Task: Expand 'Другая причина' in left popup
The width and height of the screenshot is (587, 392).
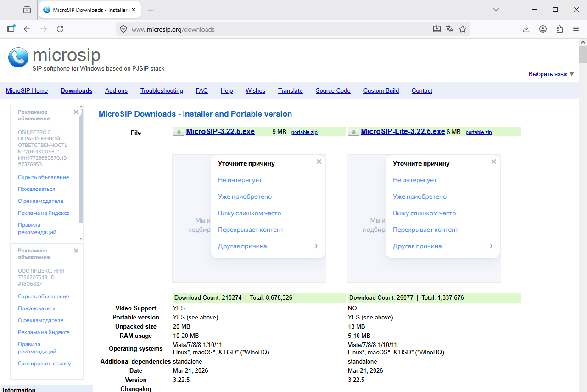Action: (x=268, y=246)
